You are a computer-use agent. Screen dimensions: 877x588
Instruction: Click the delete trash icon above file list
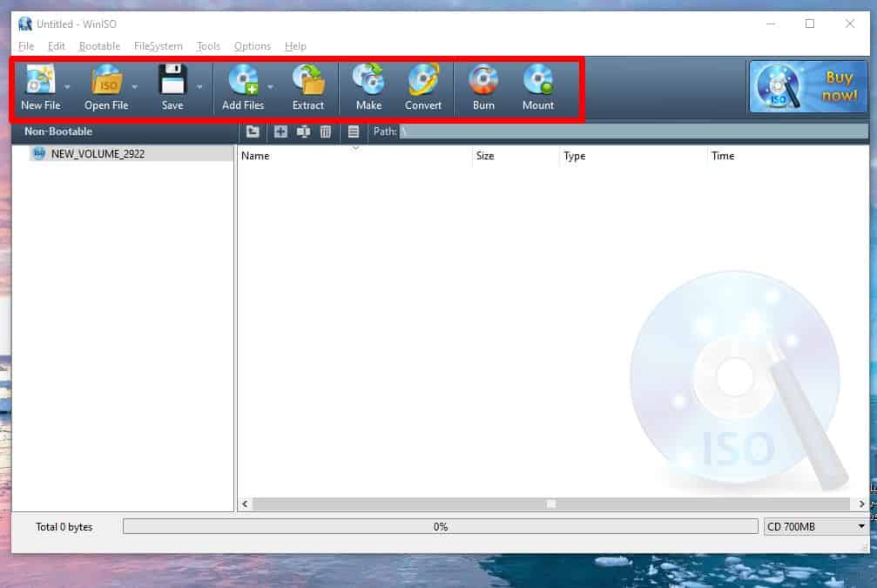326,132
